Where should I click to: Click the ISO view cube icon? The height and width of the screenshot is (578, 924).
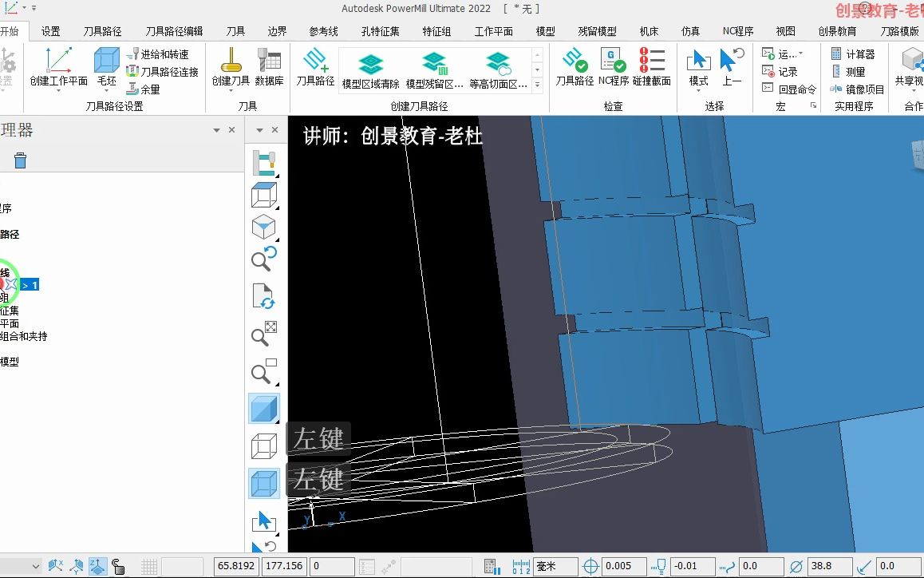264,227
